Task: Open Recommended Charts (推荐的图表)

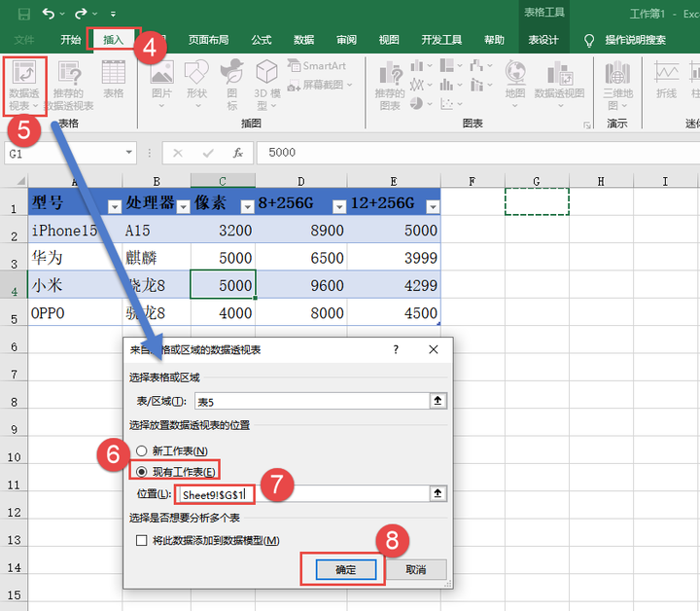Action: (x=390, y=86)
